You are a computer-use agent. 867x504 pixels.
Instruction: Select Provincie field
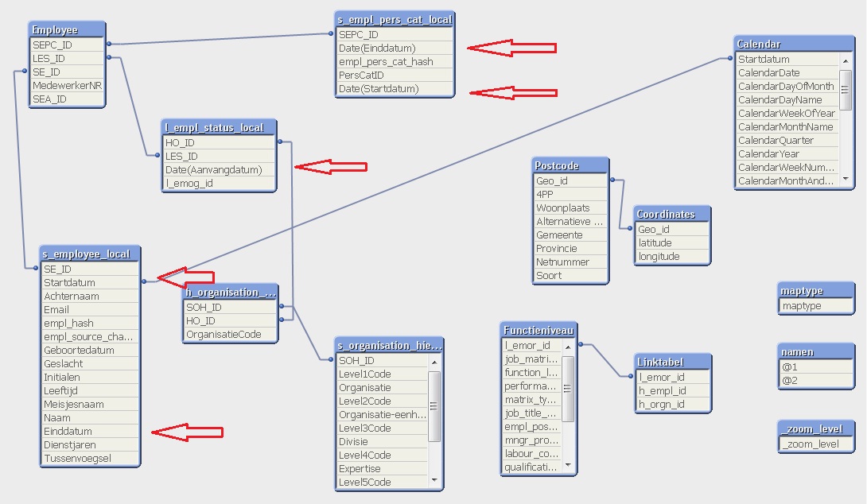570,249
